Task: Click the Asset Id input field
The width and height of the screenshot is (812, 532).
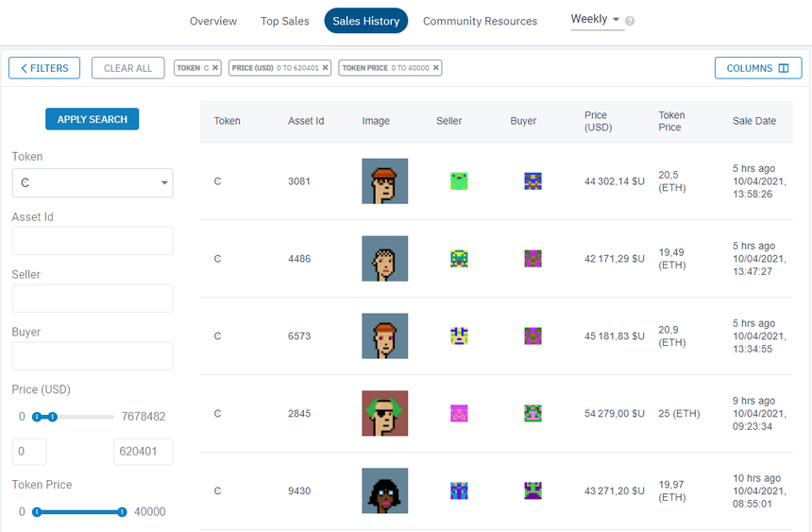Action: [93, 241]
